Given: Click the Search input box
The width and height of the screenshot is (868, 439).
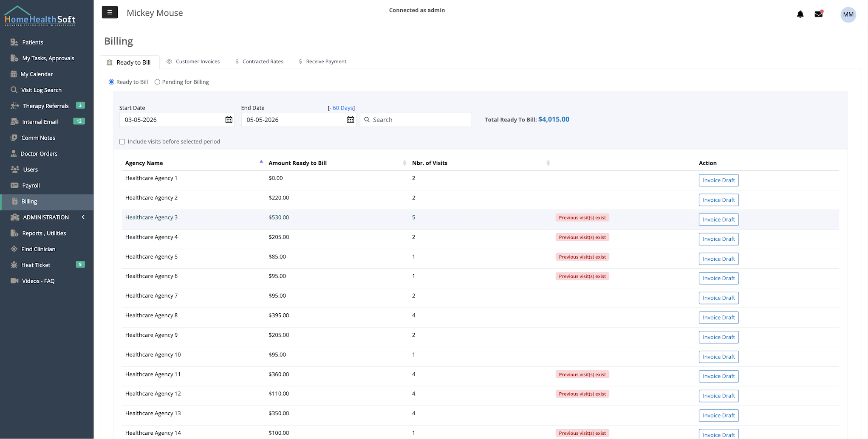Looking at the screenshot, I should (416, 120).
